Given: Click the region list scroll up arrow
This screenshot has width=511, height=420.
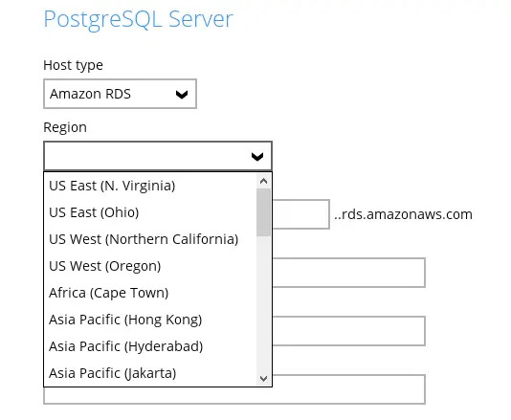Looking at the screenshot, I should [264, 181].
